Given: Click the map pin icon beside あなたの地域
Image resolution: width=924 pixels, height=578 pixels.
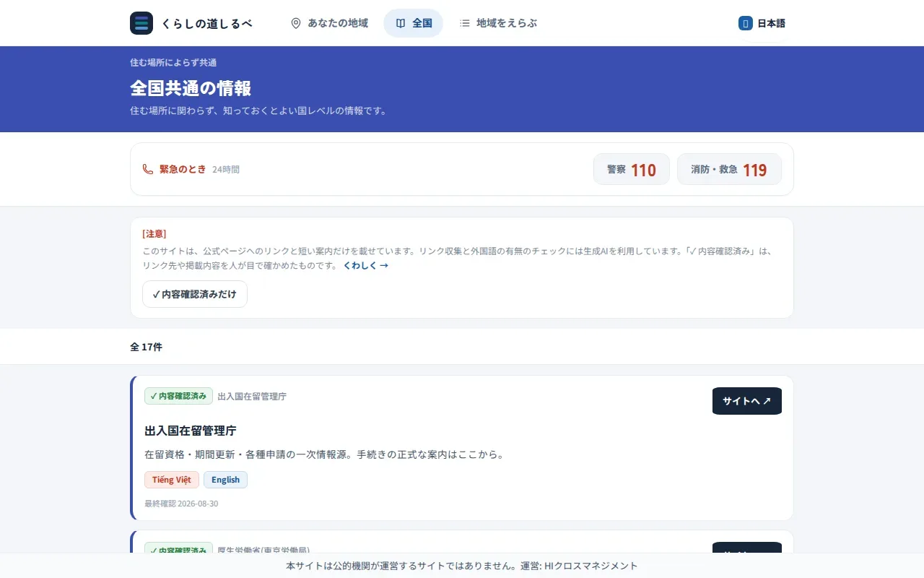Looking at the screenshot, I should pos(295,23).
